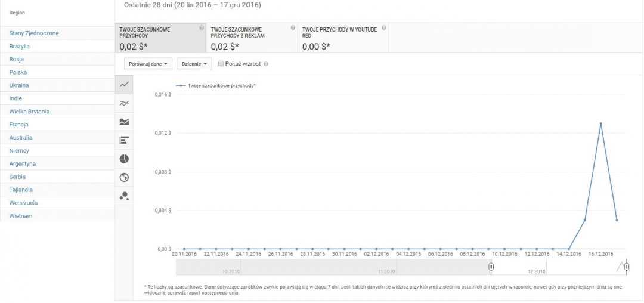The width and height of the screenshot is (644, 303).
Task: Click the left timeline range handle
Action: click(x=491, y=267)
